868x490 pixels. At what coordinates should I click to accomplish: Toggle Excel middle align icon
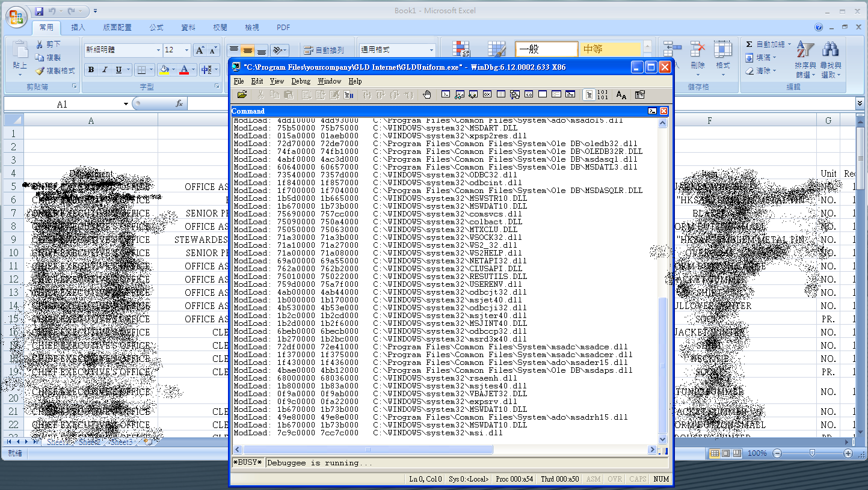tap(247, 51)
